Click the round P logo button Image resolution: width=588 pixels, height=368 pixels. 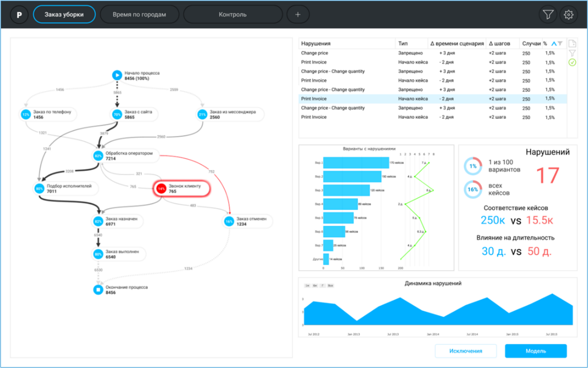tap(19, 15)
